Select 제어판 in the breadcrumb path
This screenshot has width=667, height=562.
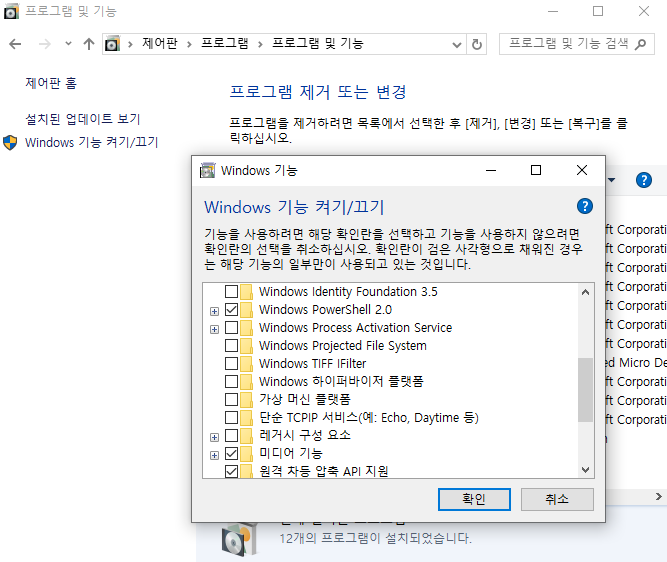(160, 43)
